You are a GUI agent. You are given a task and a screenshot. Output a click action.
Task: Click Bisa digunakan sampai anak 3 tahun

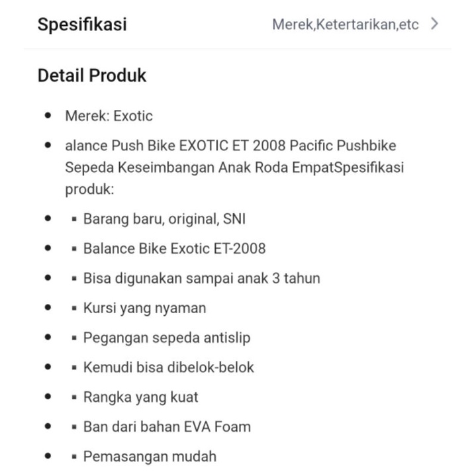click(x=201, y=278)
